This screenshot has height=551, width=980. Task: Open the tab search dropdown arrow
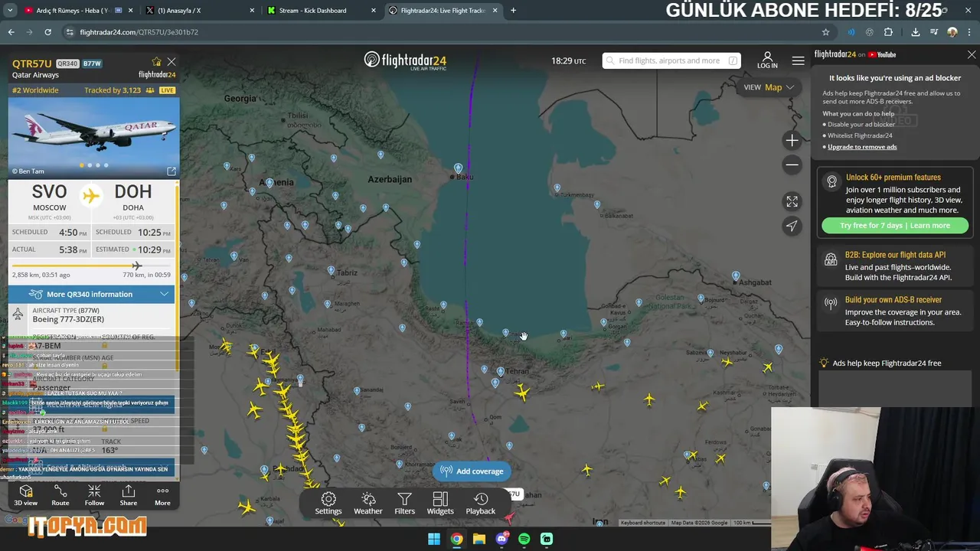[x=10, y=11]
